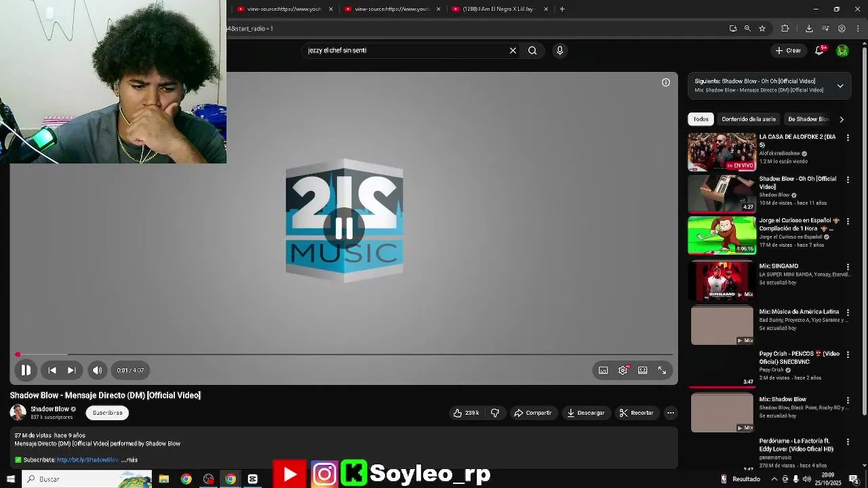Expand the description with ...más
Screen dimensions: 868x488
click(130, 460)
